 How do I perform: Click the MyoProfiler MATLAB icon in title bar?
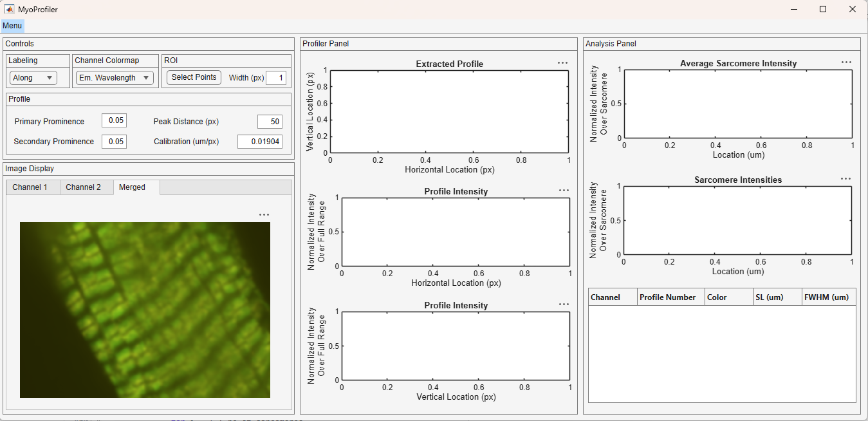click(10, 9)
